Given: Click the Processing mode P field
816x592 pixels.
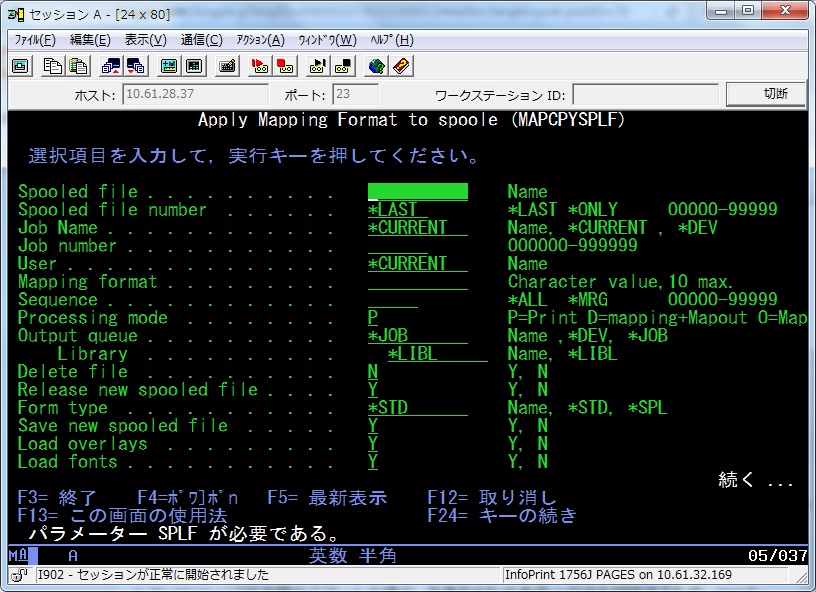Looking at the screenshot, I should [x=373, y=318].
